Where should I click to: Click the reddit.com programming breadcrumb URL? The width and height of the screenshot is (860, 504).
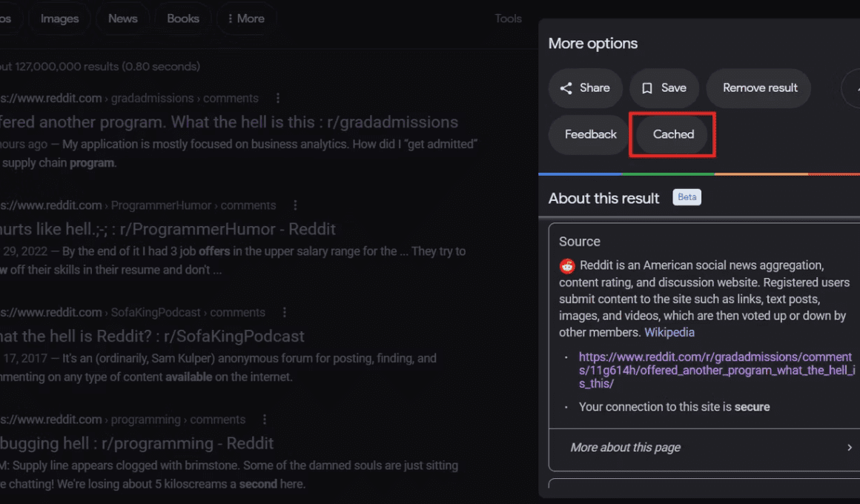point(123,419)
